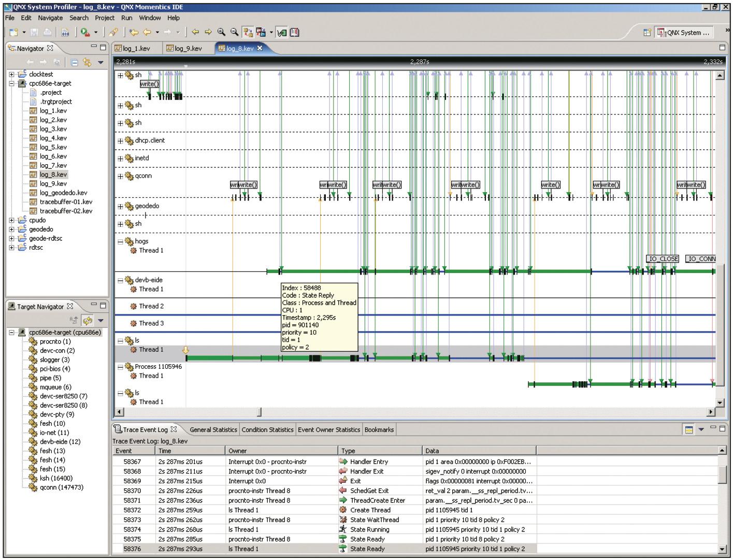Select event 58371 ThreadCreate Enter row
733x560 pixels.
324,500
